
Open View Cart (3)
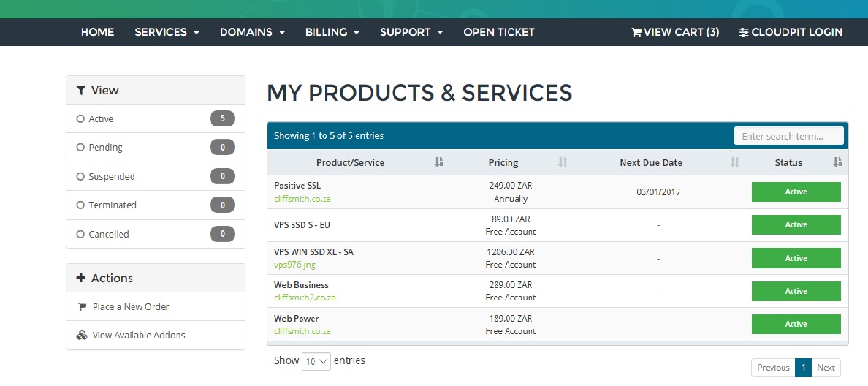click(675, 32)
